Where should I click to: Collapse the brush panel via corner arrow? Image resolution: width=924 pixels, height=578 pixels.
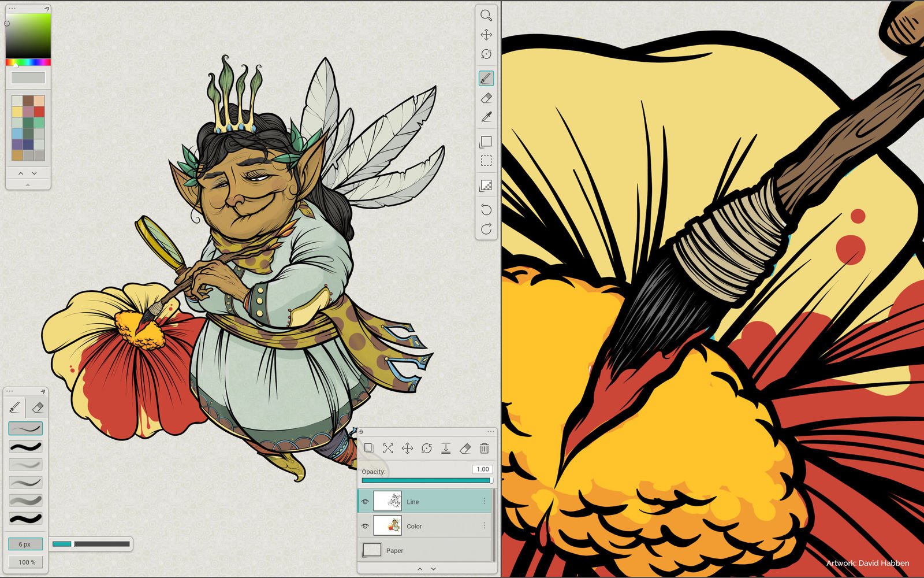43,391
